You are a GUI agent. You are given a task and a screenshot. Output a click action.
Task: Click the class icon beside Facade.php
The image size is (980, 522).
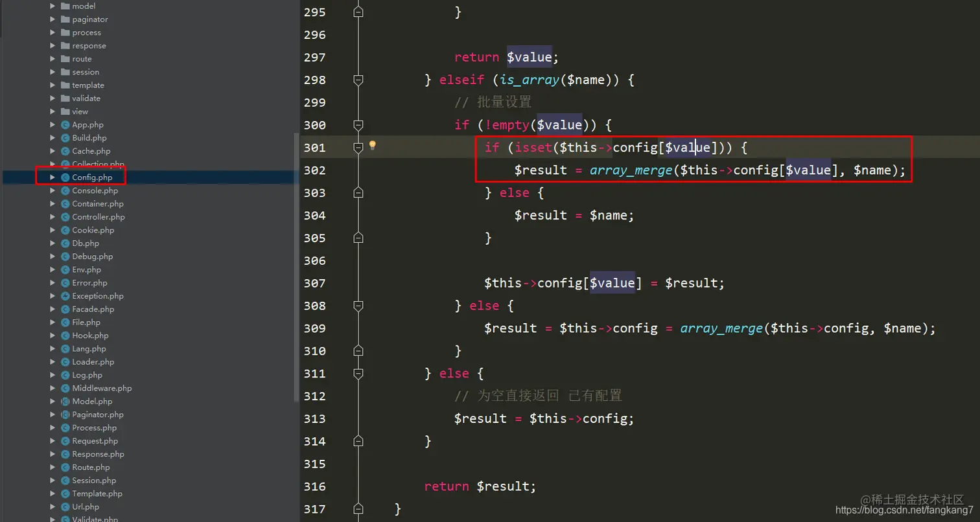pyautogui.click(x=65, y=309)
